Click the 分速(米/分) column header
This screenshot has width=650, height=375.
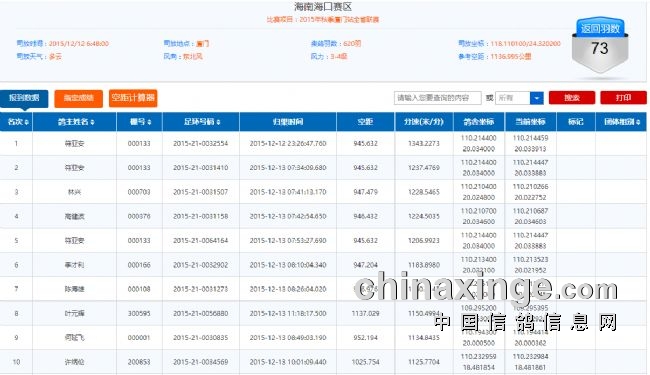(x=424, y=122)
